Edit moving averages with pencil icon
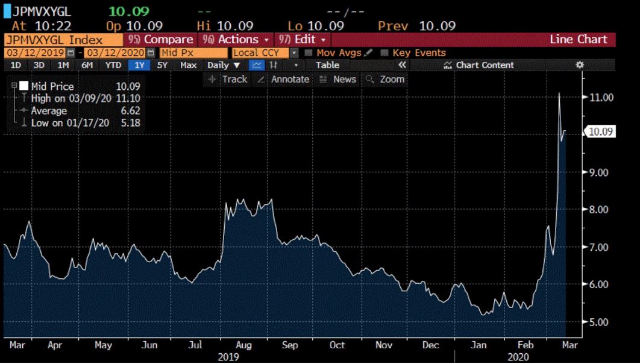Image resolution: width=640 pixels, height=364 pixels. coord(369,53)
